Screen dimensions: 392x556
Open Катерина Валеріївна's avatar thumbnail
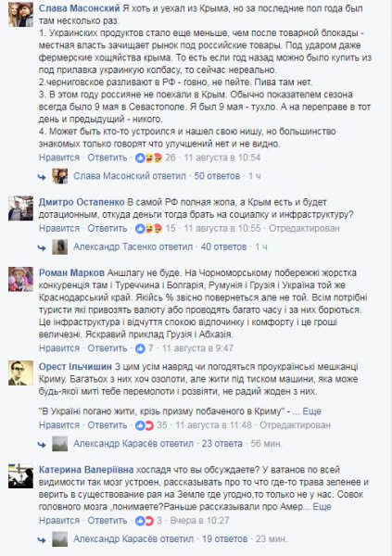pyautogui.click(x=21, y=476)
